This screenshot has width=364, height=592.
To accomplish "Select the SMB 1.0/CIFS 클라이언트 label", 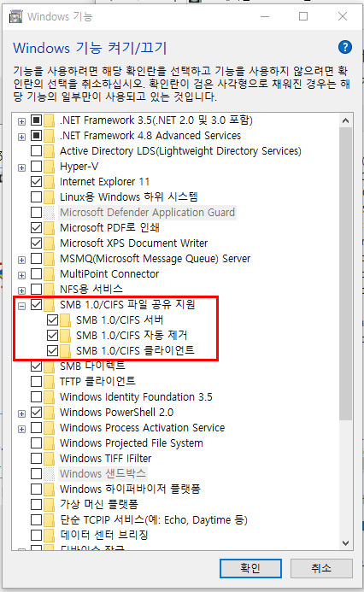I will (135, 351).
